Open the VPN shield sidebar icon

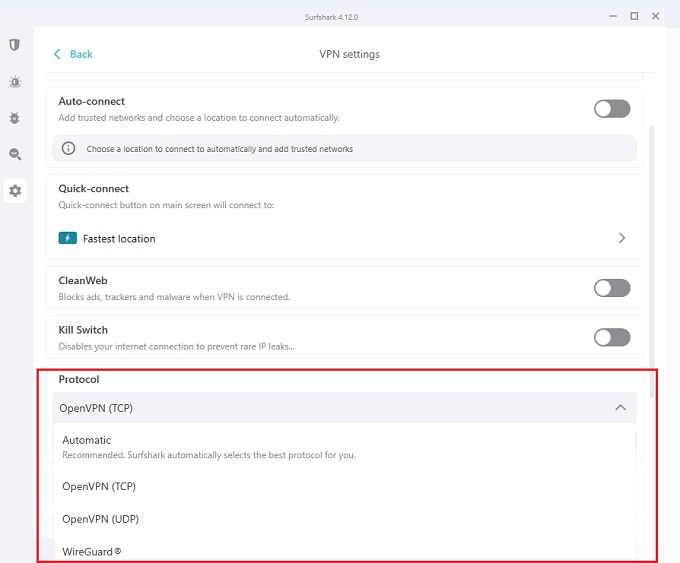15,45
